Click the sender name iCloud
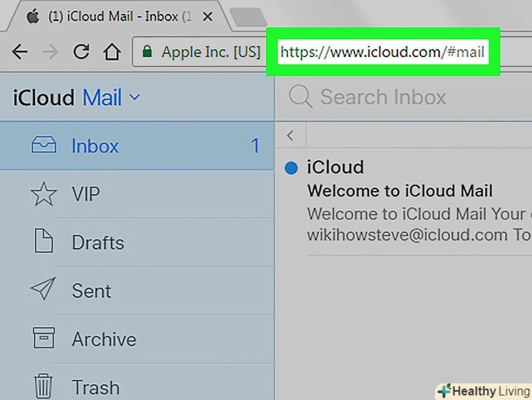 (x=335, y=167)
